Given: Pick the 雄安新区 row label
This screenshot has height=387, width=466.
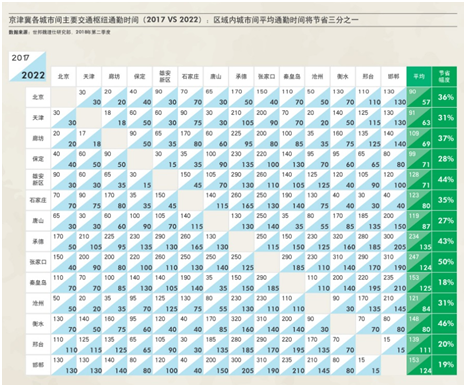Looking at the screenshot, I should click(x=38, y=180).
